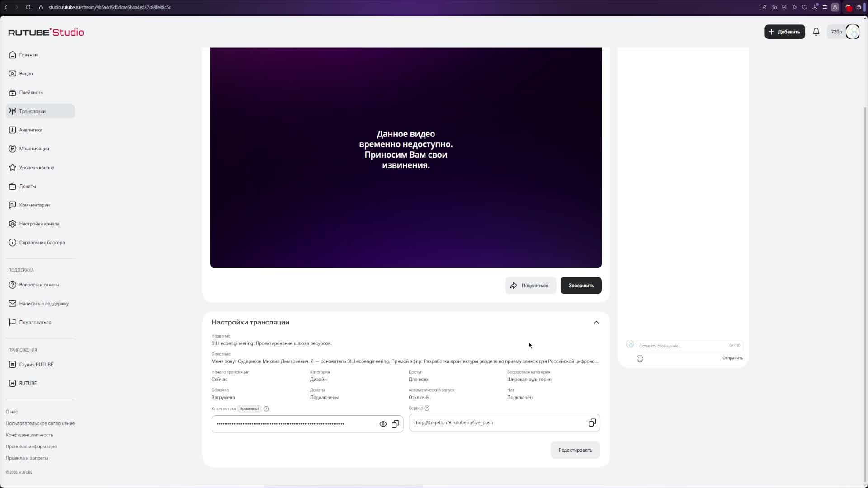The height and width of the screenshot is (488, 868).
Task: Click Редактировать to edit stream settings
Action: [x=575, y=450]
